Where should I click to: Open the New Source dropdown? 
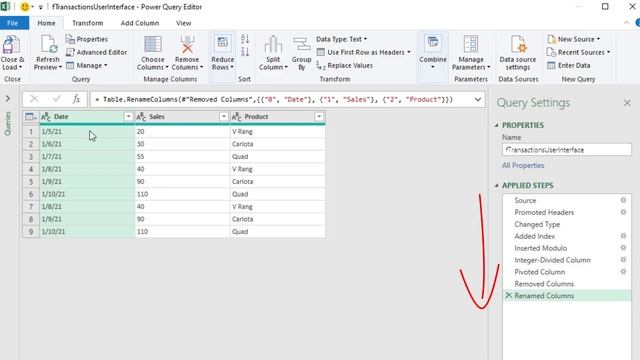tap(573, 39)
